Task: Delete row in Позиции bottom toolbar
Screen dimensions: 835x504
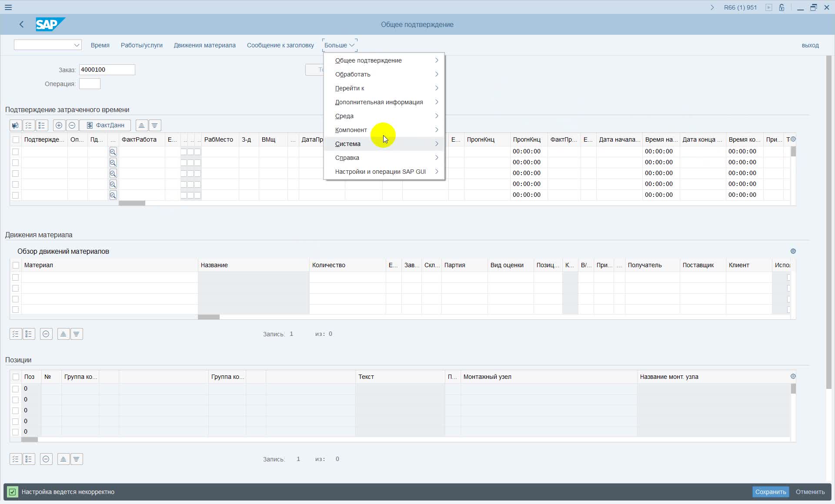Action: point(46,459)
